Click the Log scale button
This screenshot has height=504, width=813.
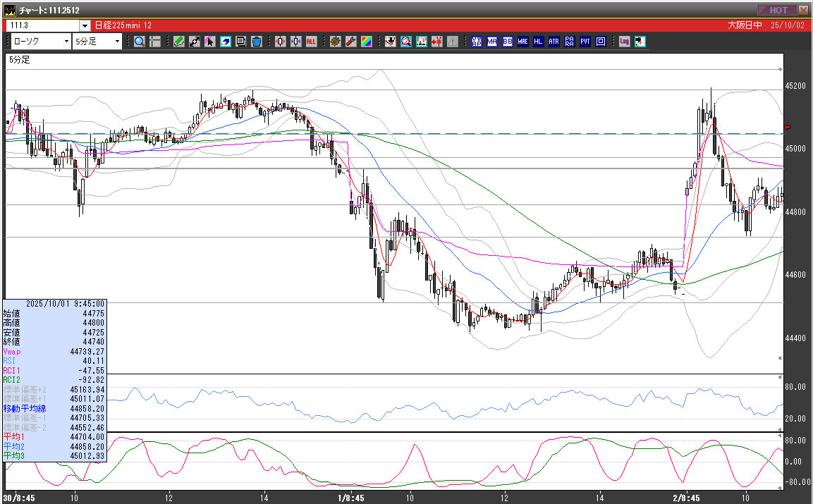(x=624, y=42)
